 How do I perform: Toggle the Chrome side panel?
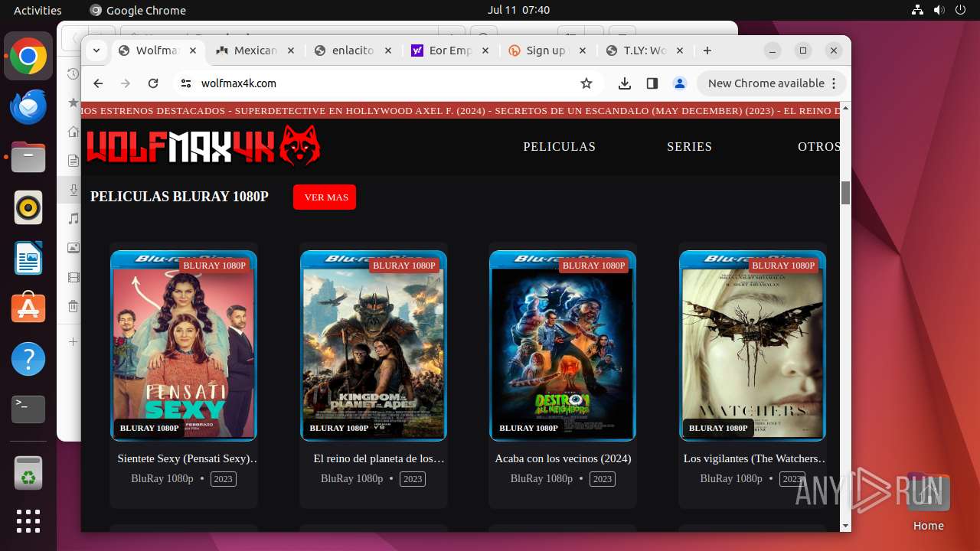[652, 83]
